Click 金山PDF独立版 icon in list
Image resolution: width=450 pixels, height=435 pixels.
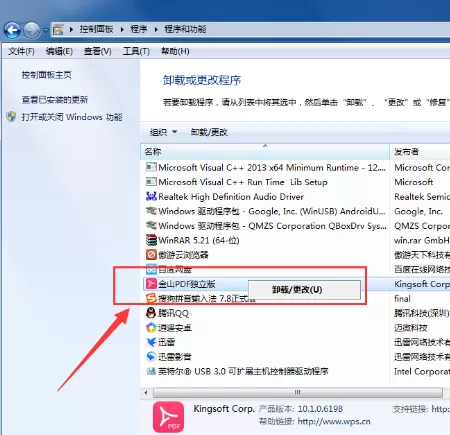coord(151,284)
